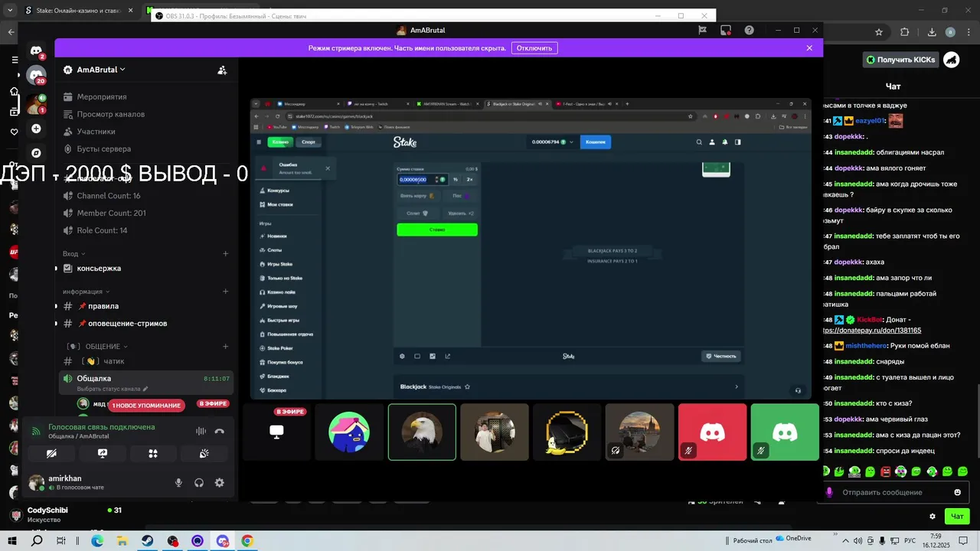Mute microphone next to amirkhan
The image size is (980, 551).
tap(178, 483)
